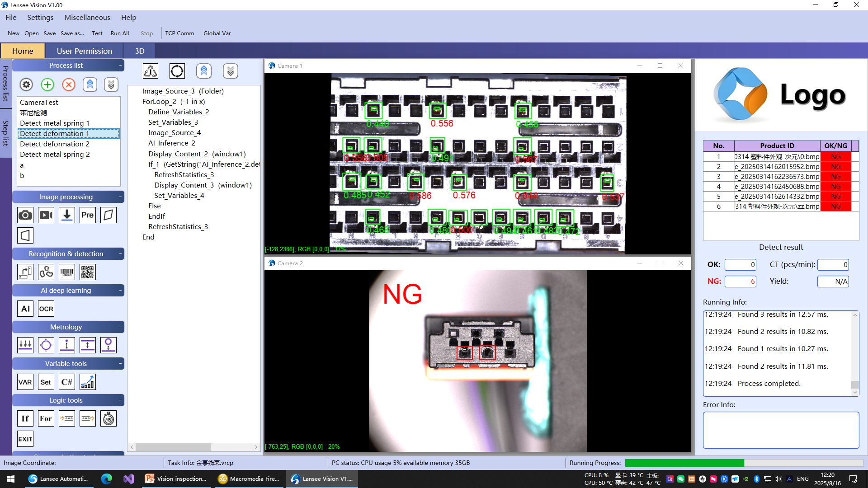Click the AI inference tool icon
The width and height of the screenshot is (868, 488).
(25, 309)
